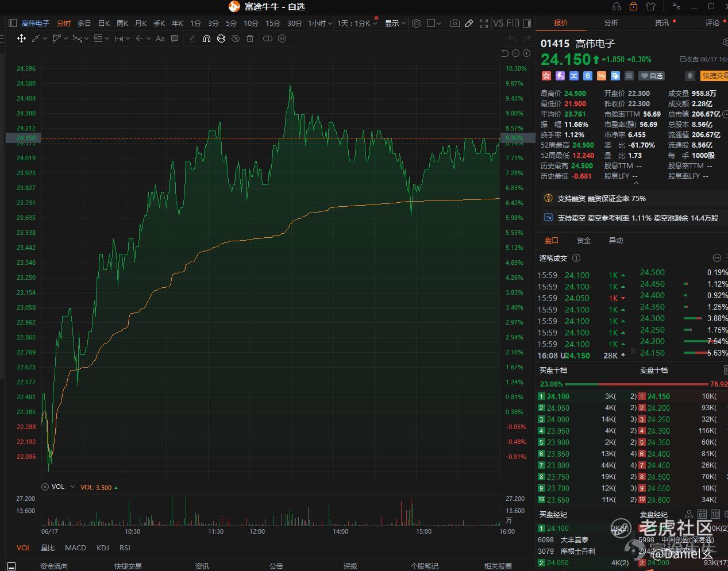Open the 资金 tab
This screenshot has width=728, height=571.
click(584, 240)
